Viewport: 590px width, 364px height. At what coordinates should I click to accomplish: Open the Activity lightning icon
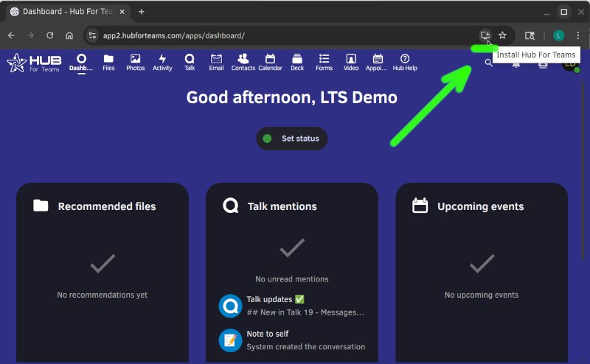[x=162, y=63]
